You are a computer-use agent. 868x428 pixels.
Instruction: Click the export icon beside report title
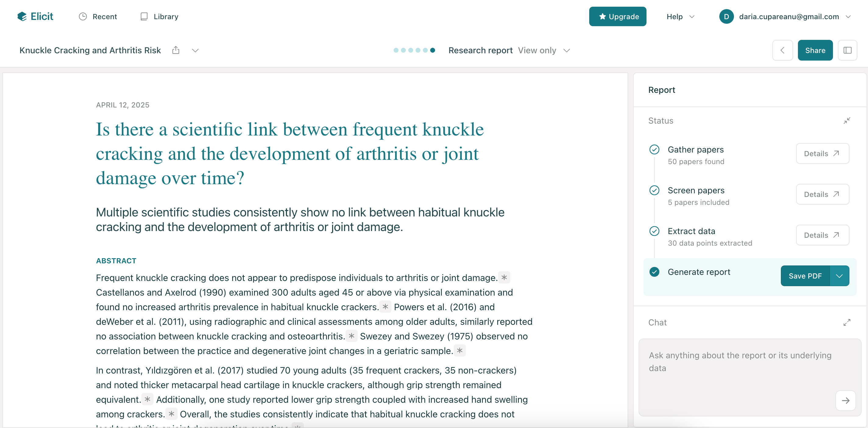click(175, 50)
